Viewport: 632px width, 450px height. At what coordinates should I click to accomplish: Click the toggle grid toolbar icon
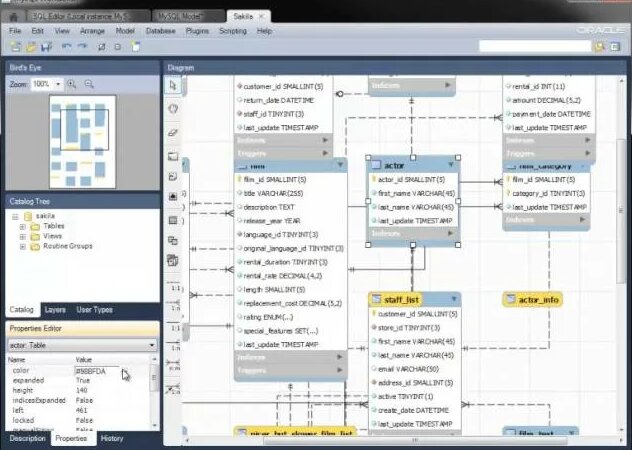tap(102, 47)
